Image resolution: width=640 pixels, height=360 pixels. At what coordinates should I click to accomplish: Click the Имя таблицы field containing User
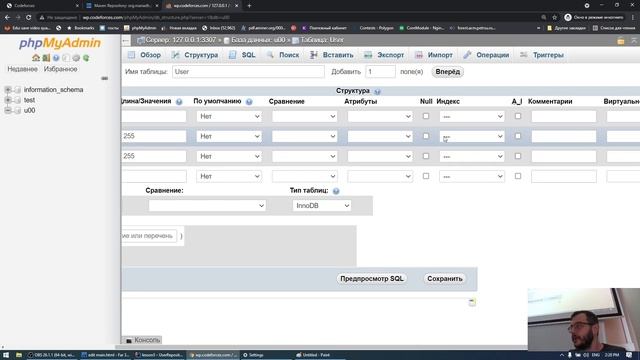pos(248,72)
